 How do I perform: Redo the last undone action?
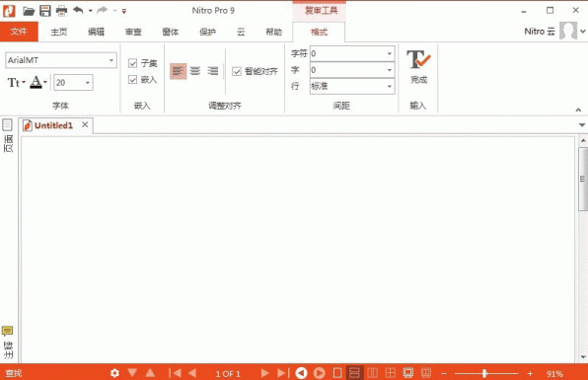[103, 11]
